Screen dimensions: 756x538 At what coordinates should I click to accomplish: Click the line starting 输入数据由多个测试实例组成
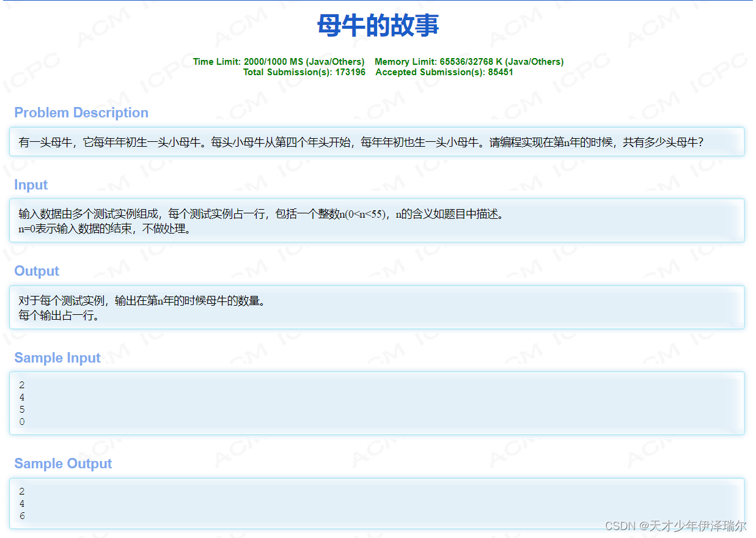pyautogui.click(x=263, y=214)
